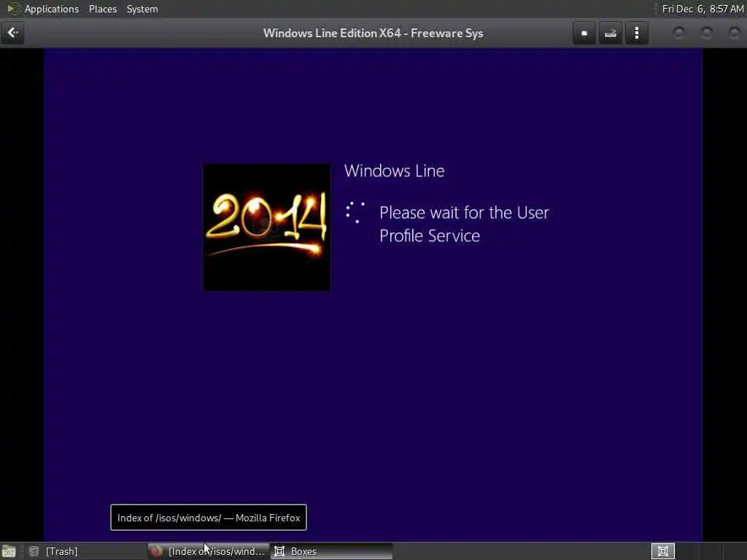Open the Boxes three-dot menu
Screen dimensions: 747x560
pos(636,34)
